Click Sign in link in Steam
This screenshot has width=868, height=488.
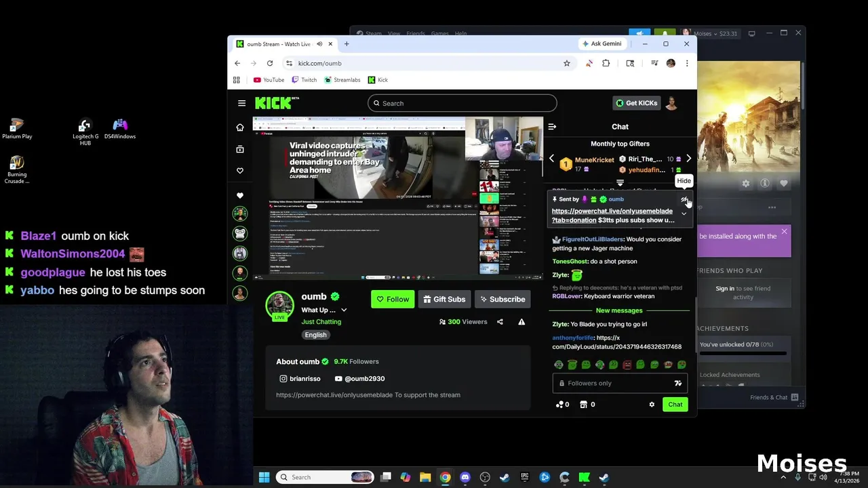point(725,289)
